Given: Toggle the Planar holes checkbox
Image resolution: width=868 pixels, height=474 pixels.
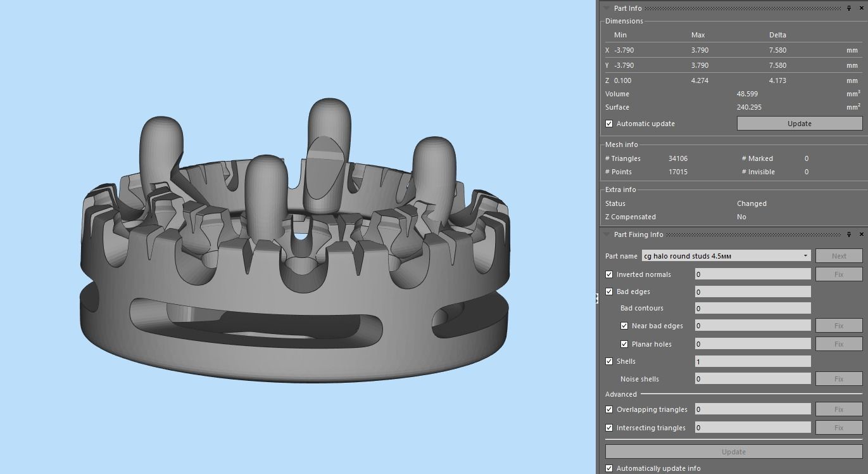Looking at the screenshot, I should coord(624,344).
